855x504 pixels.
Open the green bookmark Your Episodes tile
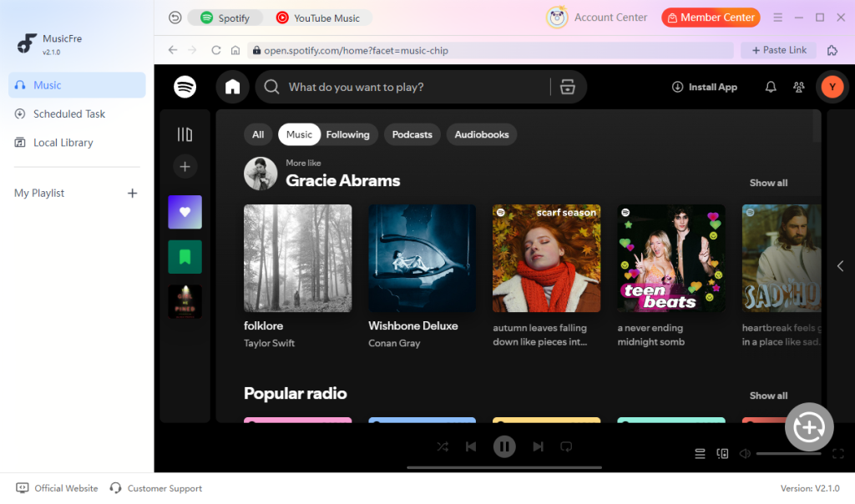[185, 257]
